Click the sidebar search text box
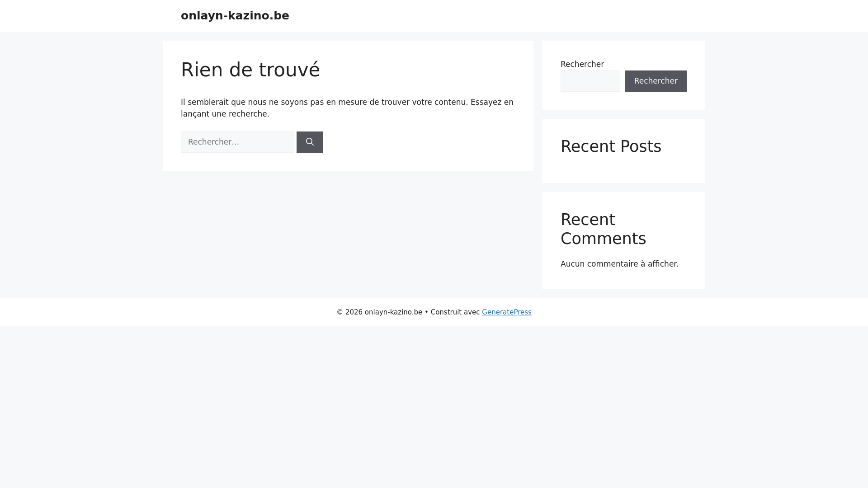Viewport: 868px width, 488px height. [590, 81]
